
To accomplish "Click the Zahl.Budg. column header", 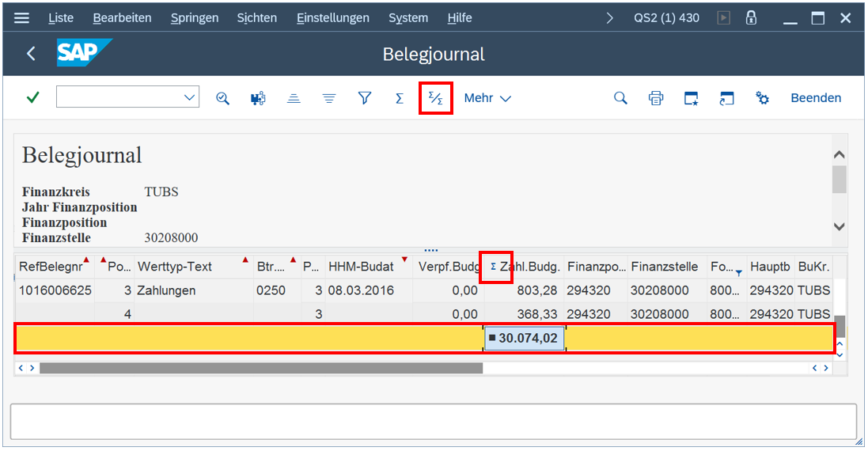I will (x=529, y=267).
